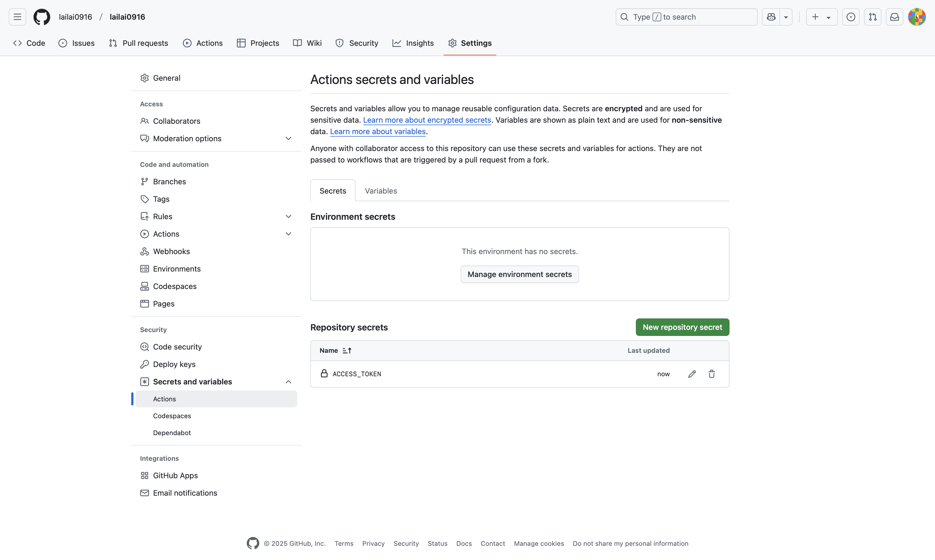Image resolution: width=935 pixels, height=560 pixels.
Task: Click the Type / to search field
Action: [686, 17]
